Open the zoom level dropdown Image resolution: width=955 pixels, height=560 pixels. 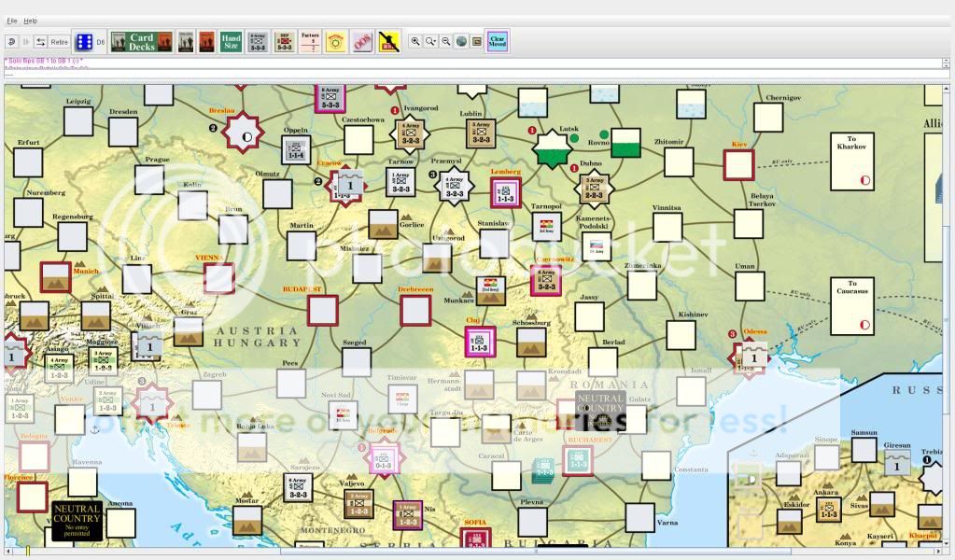click(x=430, y=41)
